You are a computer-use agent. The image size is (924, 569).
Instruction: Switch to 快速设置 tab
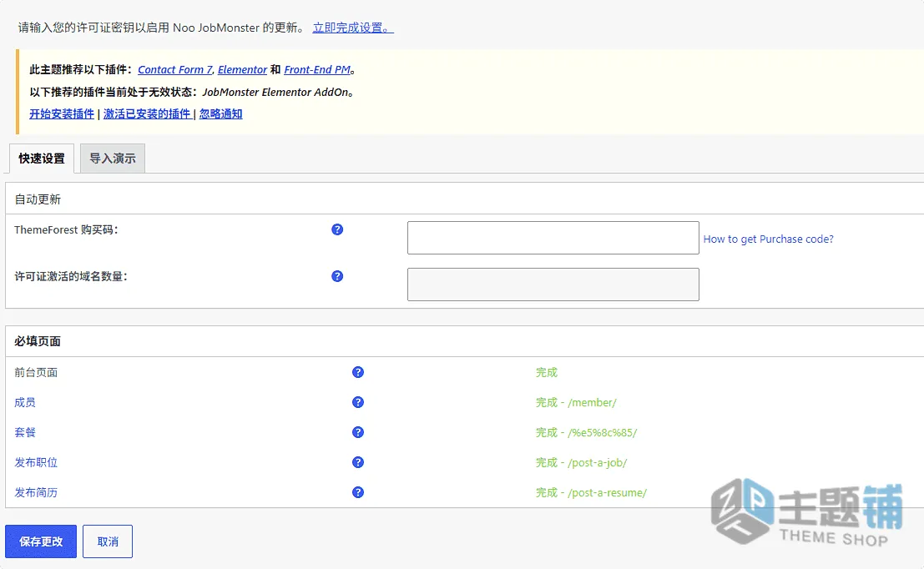[42, 159]
